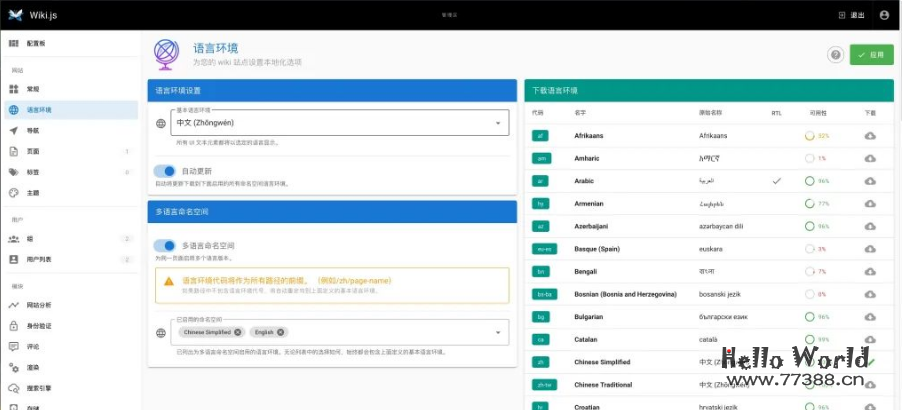Disable the 多语言命名空间 switch

tap(164, 245)
